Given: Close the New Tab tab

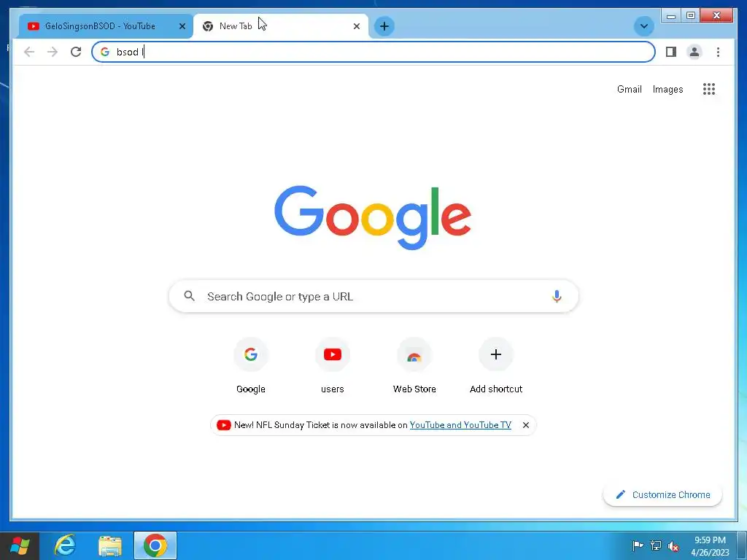Looking at the screenshot, I should click(x=356, y=26).
